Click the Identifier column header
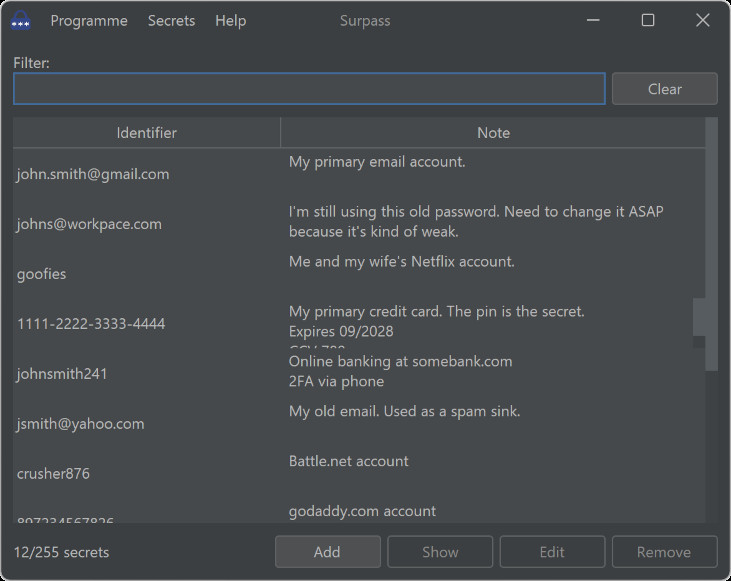The image size is (731, 581). point(147,133)
